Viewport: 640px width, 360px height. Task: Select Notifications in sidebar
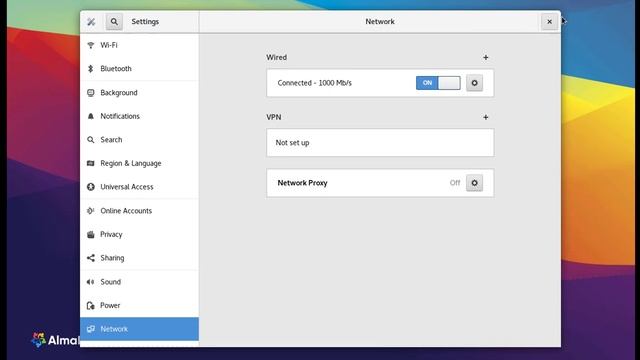[140, 116]
